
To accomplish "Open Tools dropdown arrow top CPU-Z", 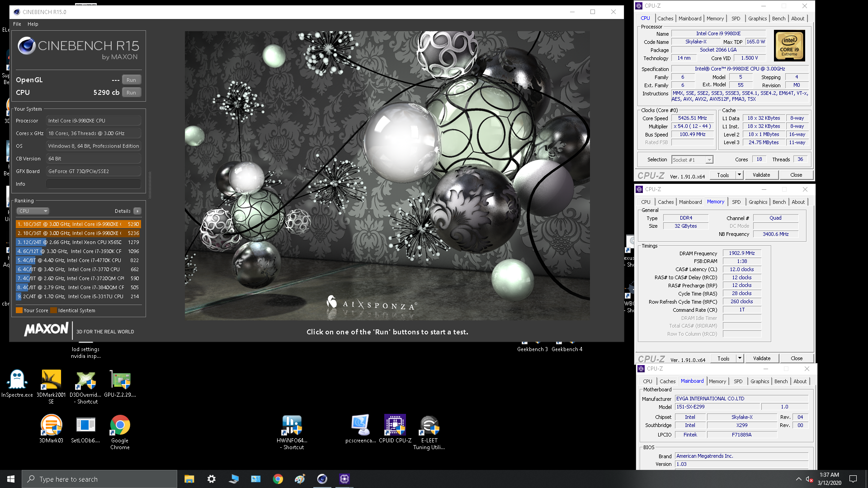I will tap(739, 175).
